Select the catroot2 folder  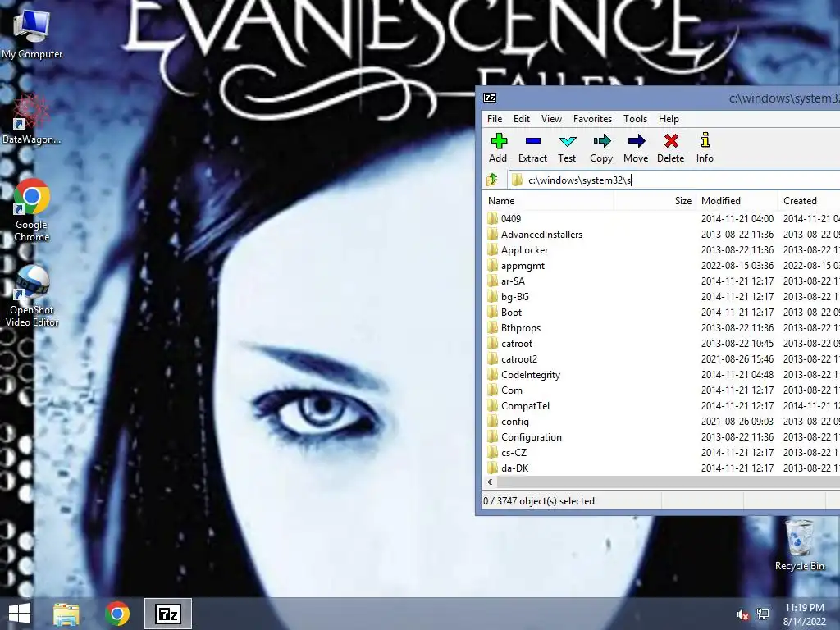click(x=519, y=359)
